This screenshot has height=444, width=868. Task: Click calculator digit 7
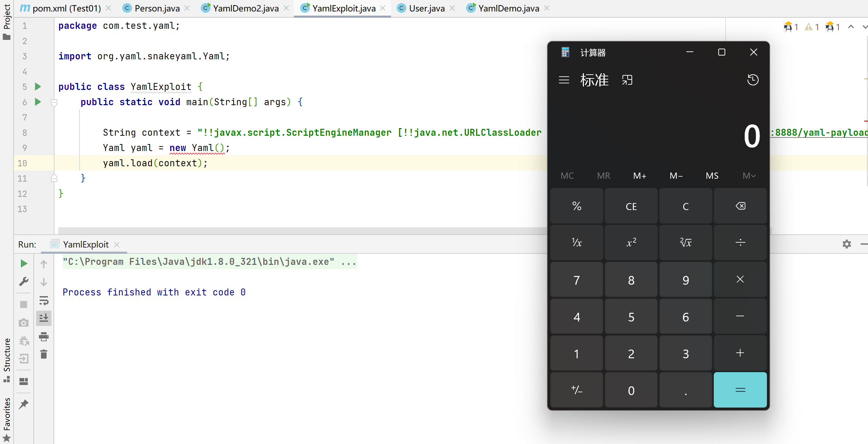tap(577, 279)
